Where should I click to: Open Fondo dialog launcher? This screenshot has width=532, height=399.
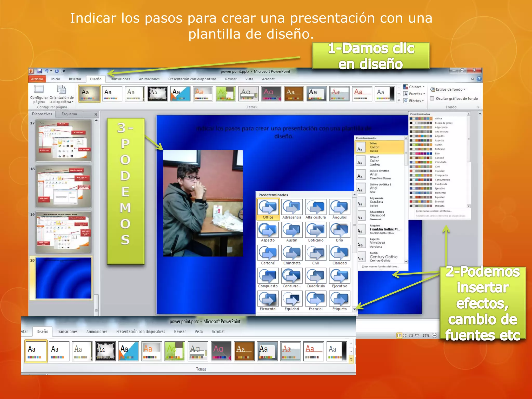pos(478,107)
